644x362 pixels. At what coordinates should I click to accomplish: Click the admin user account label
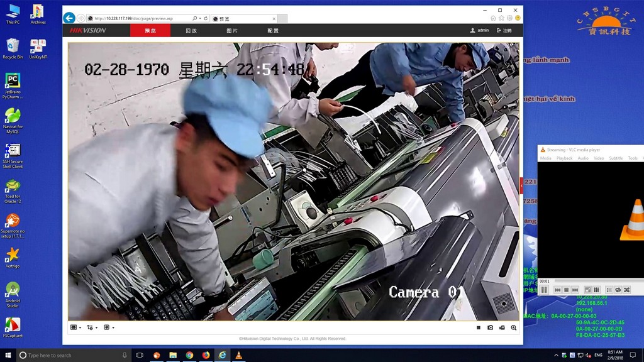coord(479,30)
